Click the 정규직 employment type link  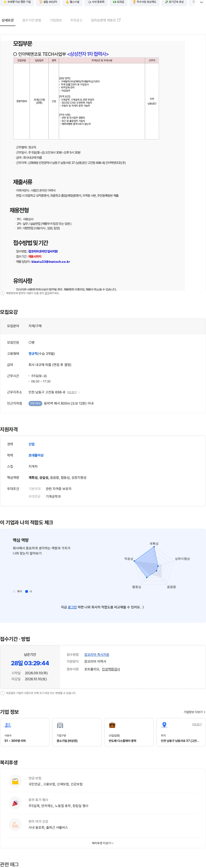pyautogui.click(x=33, y=354)
